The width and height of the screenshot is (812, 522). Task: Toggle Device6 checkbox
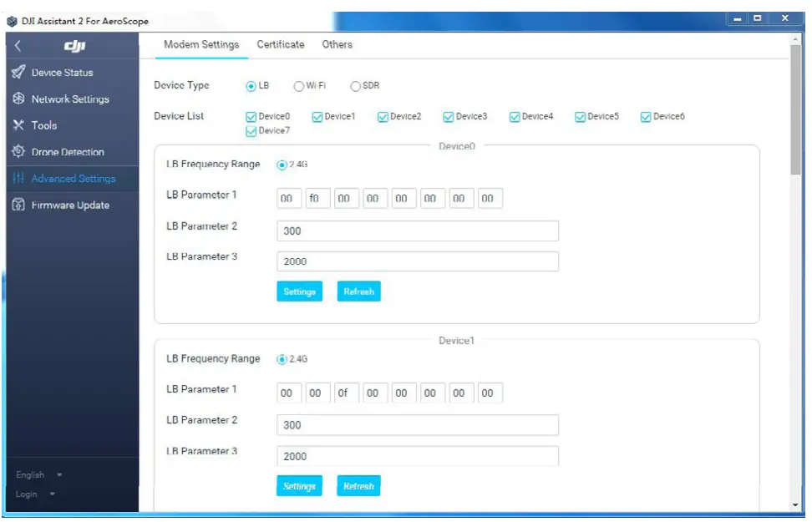(646, 117)
